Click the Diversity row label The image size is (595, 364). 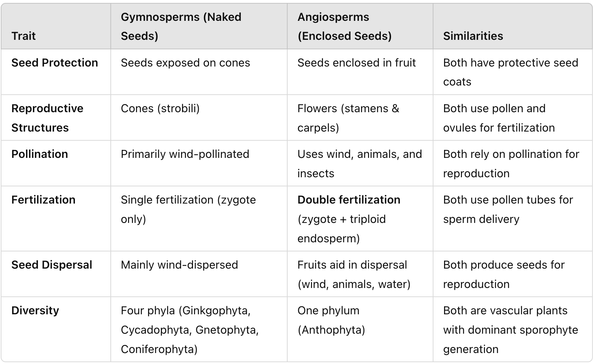(35, 310)
